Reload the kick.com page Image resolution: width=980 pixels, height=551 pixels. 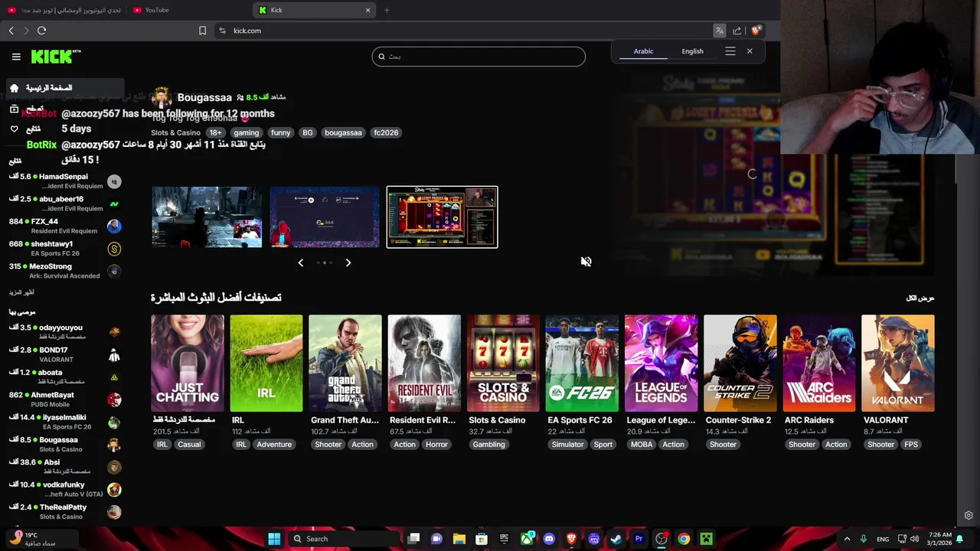coord(41,31)
